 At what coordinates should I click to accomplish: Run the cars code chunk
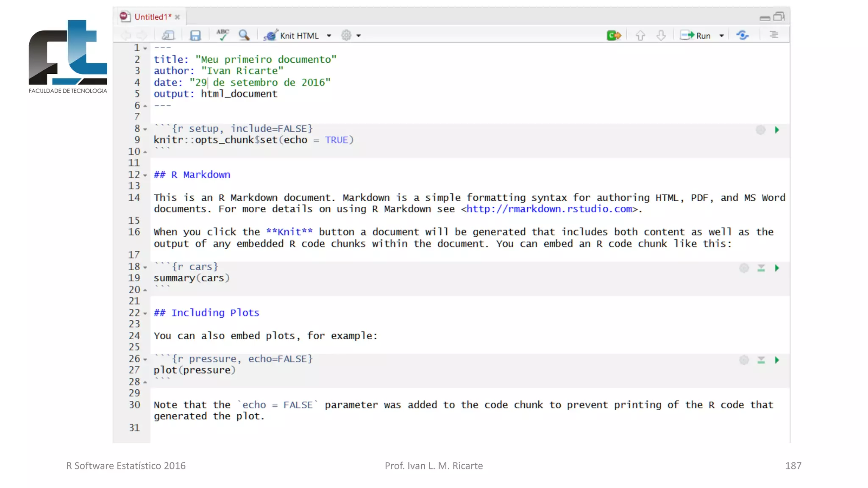coord(777,268)
